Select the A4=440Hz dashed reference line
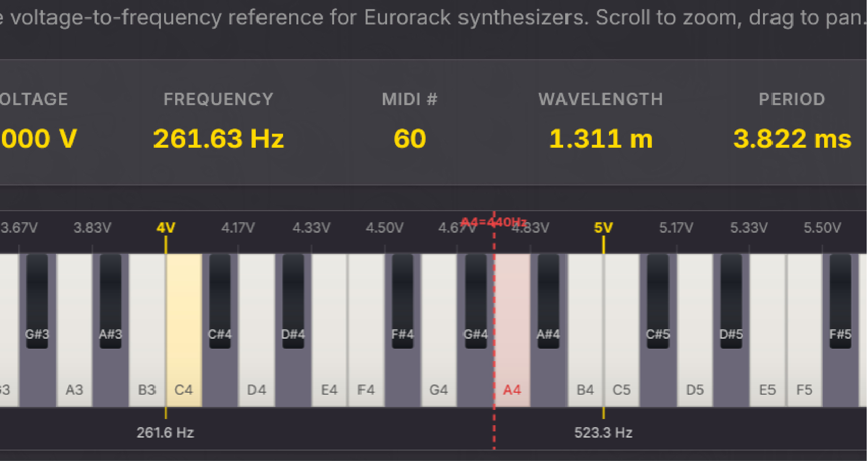 tap(494, 223)
